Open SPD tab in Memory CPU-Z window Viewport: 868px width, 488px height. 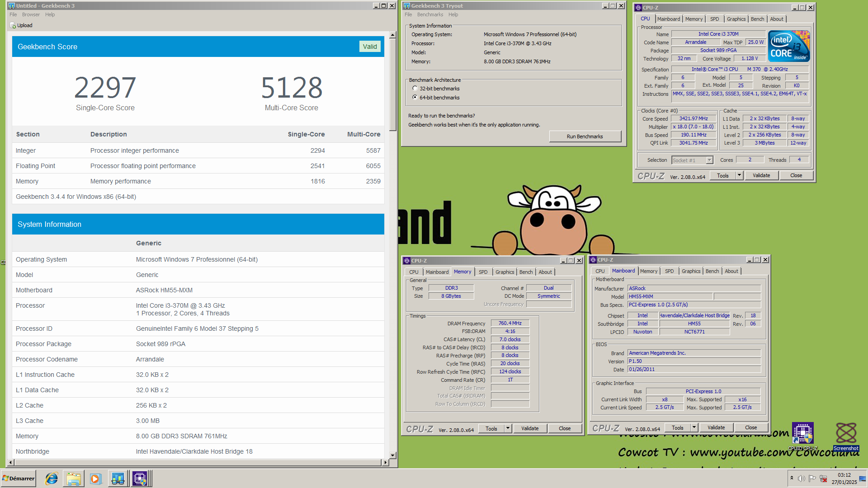(483, 272)
